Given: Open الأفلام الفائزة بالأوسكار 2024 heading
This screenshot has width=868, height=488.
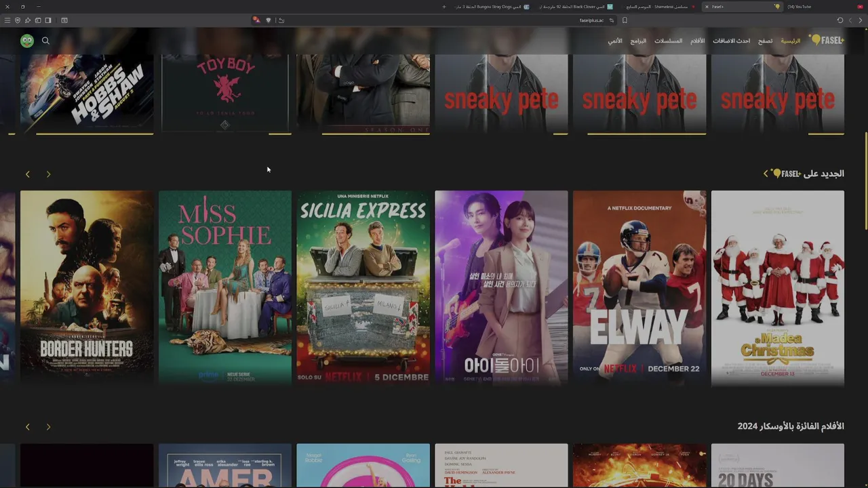Looking at the screenshot, I should coord(791,426).
